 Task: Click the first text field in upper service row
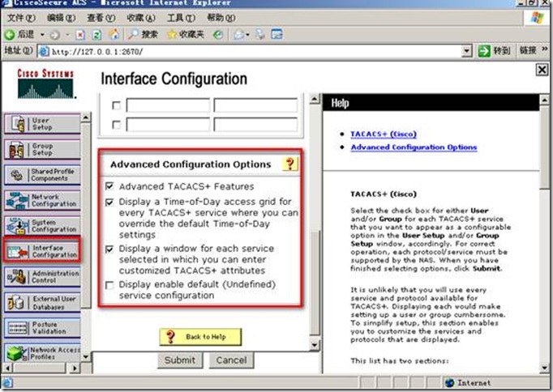168,105
